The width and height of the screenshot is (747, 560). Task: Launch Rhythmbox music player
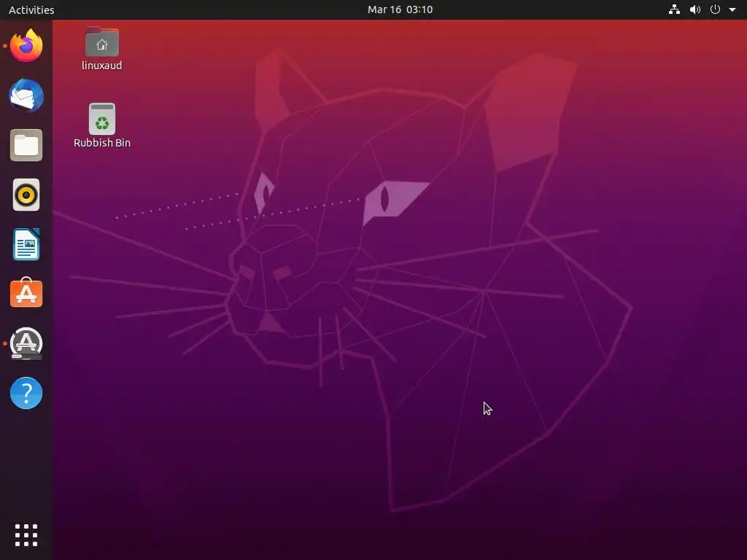click(26, 195)
